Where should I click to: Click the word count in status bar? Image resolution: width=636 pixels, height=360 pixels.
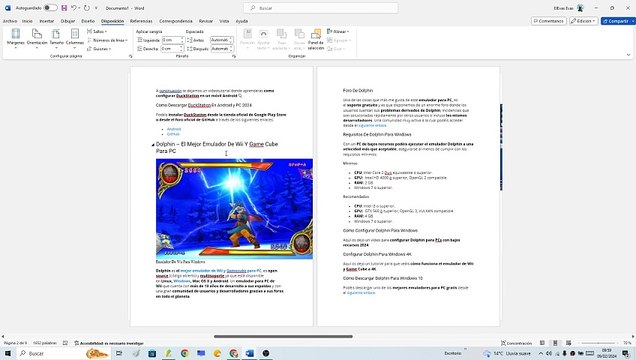pos(45,343)
